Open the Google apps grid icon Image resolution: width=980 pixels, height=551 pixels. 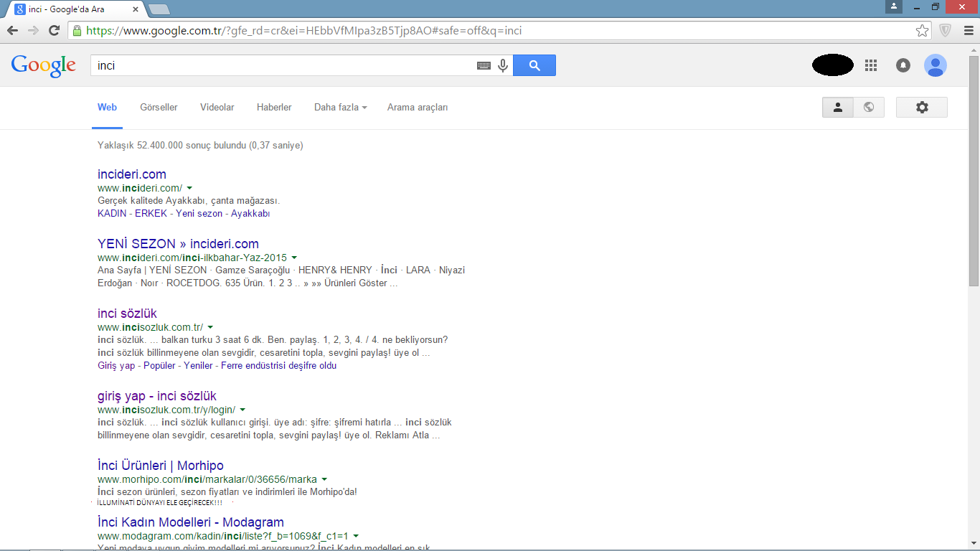[871, 65]
